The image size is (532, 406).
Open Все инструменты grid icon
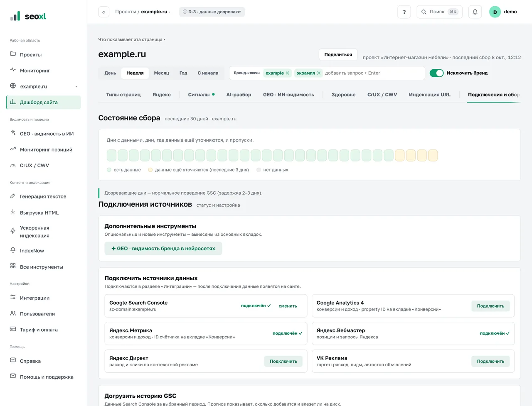click(13, 266)
